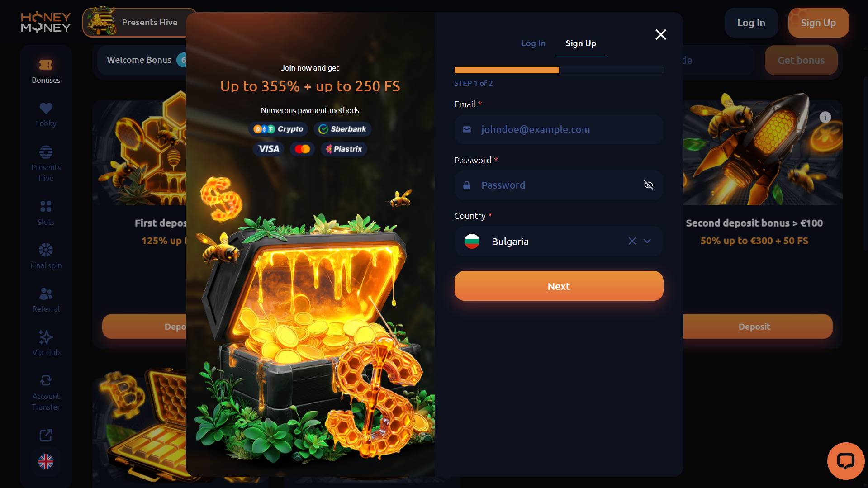Open the Lobby heart icon
Screen dimensions: 868x488
46,109
